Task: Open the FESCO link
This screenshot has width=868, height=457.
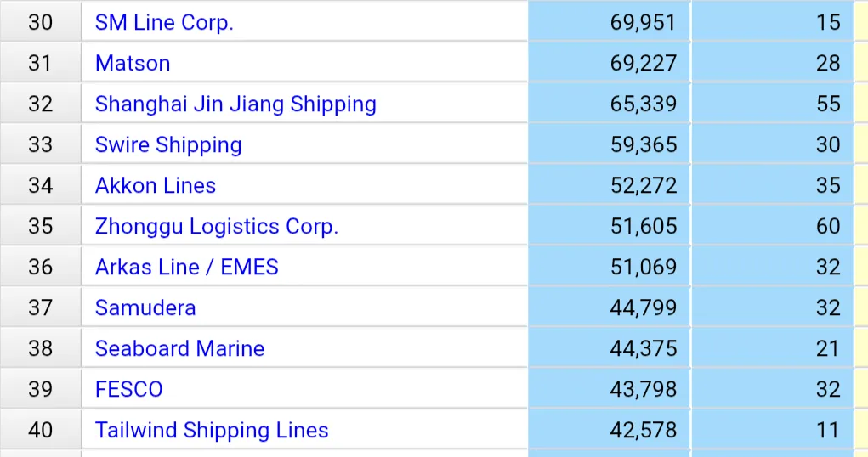Action: 129,390
